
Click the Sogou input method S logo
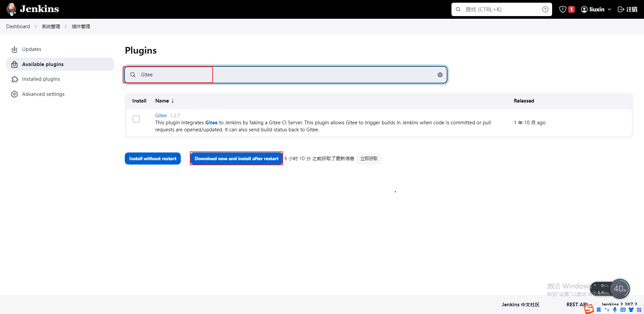click(x=589, y=309)
